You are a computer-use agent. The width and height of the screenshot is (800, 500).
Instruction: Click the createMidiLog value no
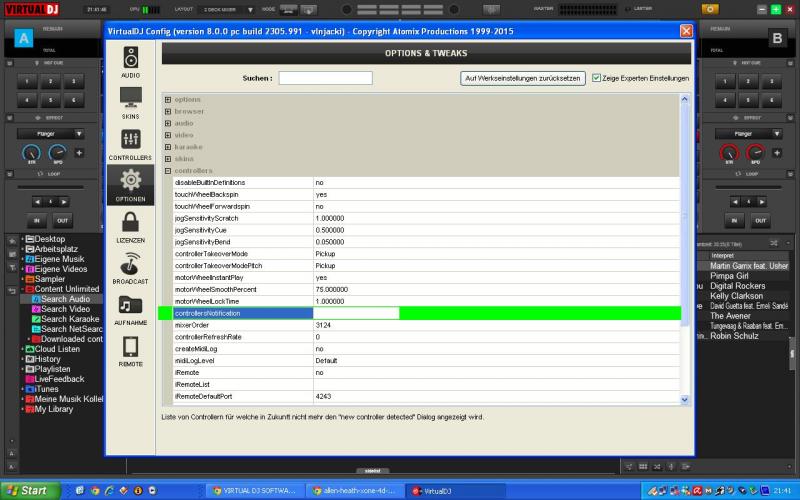(x=319, y=349)
